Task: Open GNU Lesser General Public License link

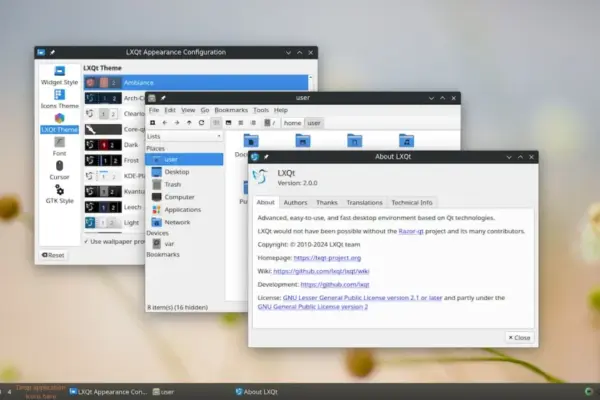Action: click(x=362, y=298)
